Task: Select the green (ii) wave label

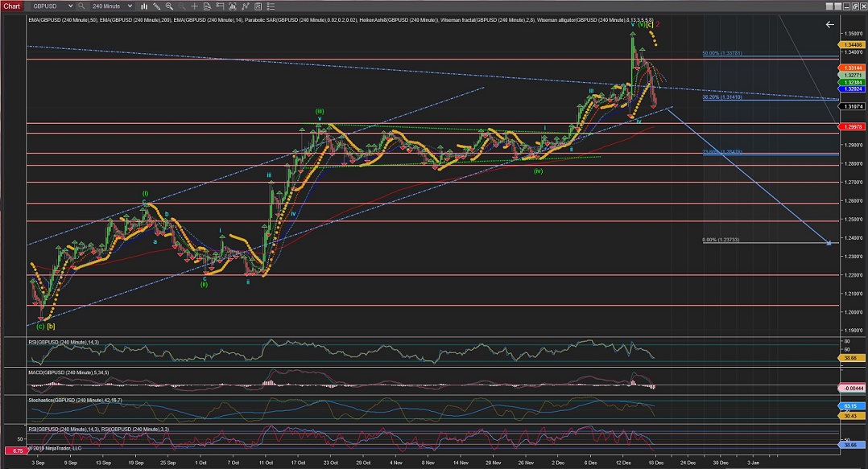Action: 205,284
